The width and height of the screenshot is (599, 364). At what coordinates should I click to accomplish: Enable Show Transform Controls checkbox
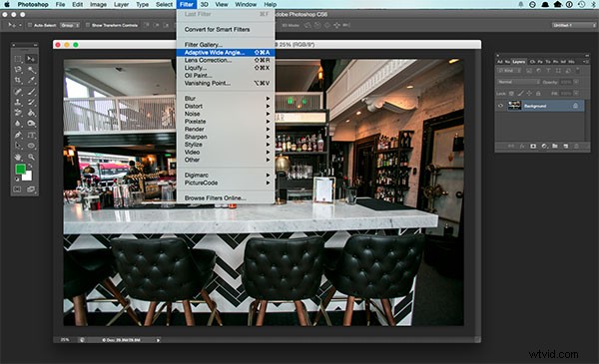88,25
